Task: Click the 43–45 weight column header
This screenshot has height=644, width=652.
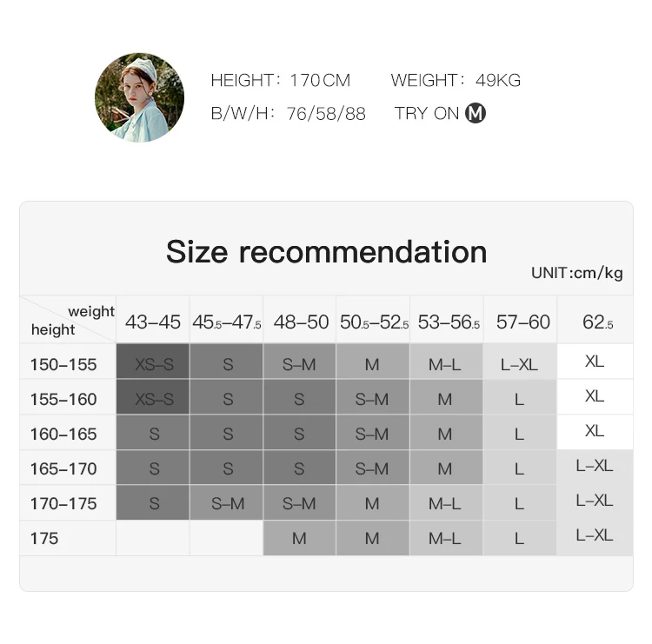Action: point(153,320)
